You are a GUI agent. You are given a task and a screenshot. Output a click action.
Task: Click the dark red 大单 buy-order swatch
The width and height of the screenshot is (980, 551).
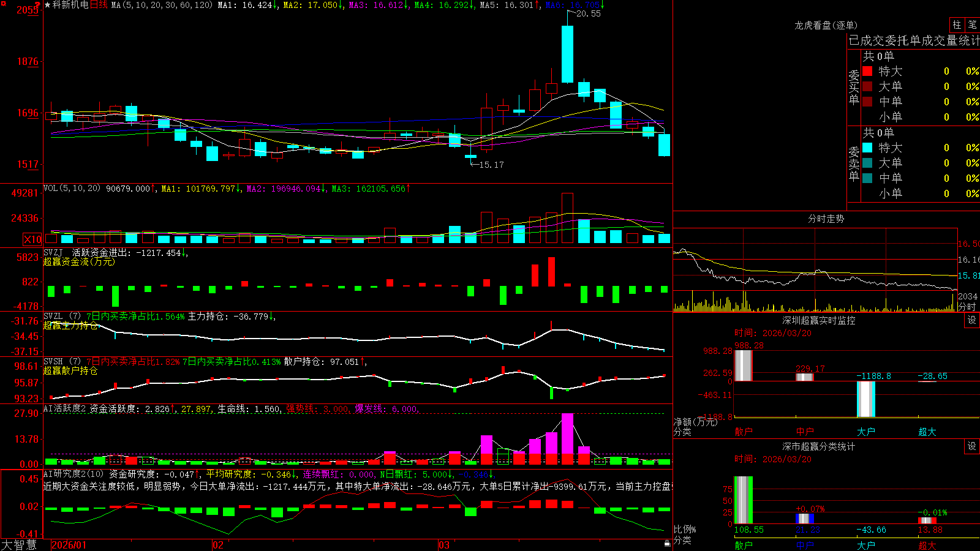pyautogui.click(x=867, y=86)
